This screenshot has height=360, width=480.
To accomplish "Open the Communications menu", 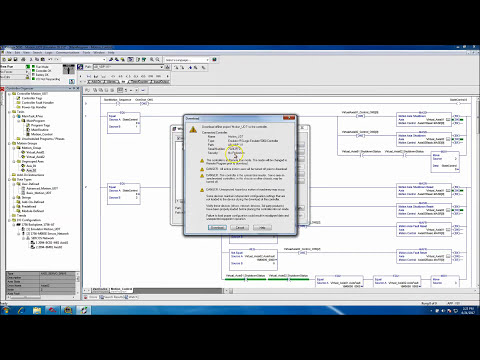I will [x=68, y=53].
